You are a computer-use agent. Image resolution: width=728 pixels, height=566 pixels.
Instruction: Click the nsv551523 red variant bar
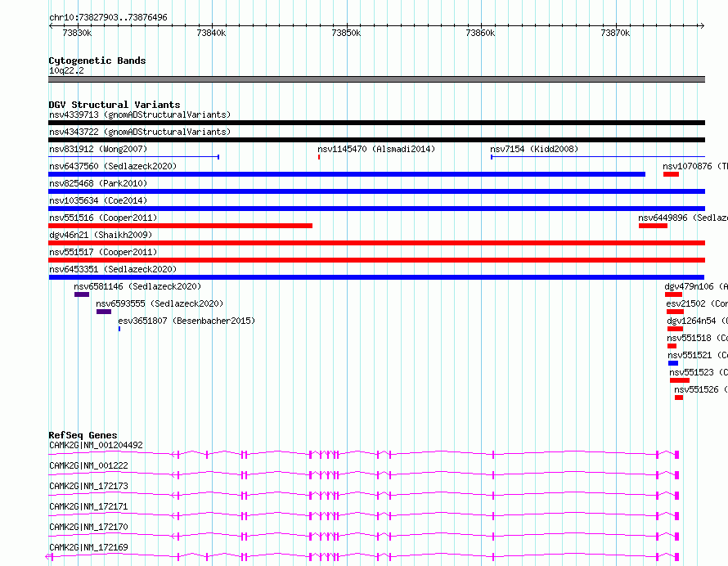[x=680, y=380]
